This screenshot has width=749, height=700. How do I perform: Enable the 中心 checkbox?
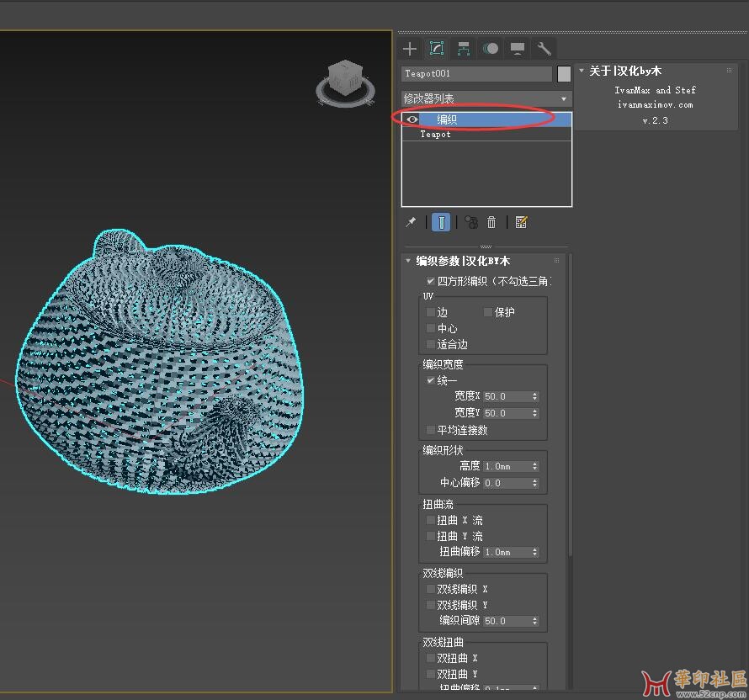[430, 328]
